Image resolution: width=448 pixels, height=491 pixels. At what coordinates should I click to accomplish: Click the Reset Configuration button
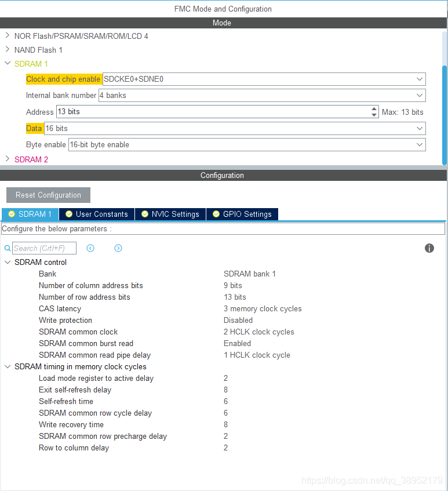[48, 195]
